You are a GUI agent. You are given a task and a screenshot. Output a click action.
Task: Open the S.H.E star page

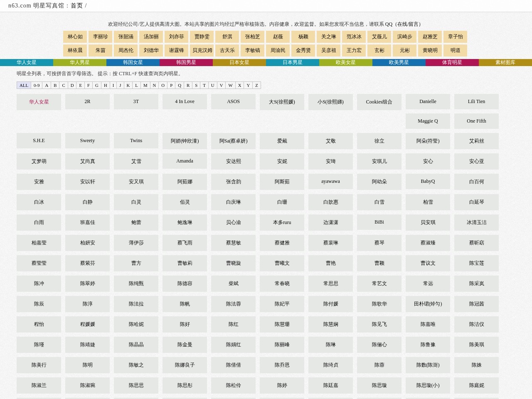click(39, 140)
